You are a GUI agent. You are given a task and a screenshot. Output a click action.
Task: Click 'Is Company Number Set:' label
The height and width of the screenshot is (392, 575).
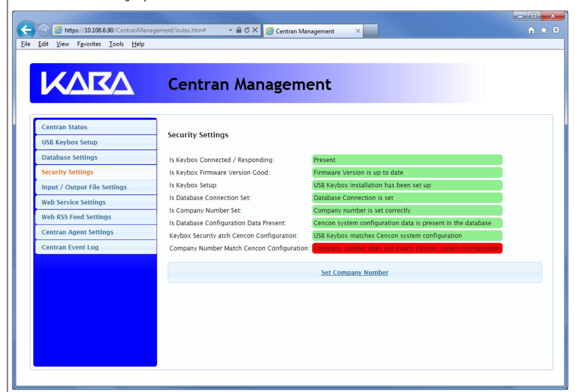205,210
